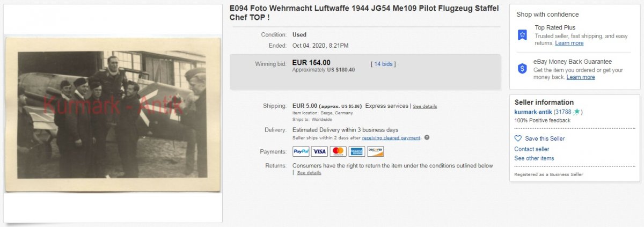
Task: Click the Contact seller link
Action: (x=531, y=149)
